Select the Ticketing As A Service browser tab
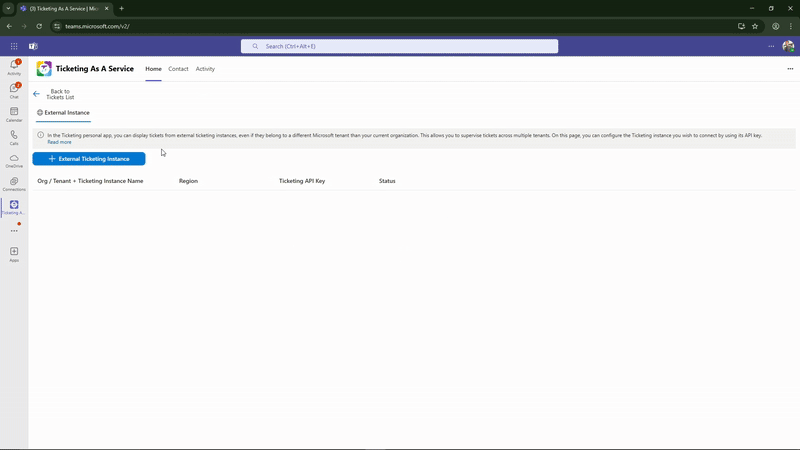Image resolution: width=800 pixels, height=450 pixels. coord(64,9)
